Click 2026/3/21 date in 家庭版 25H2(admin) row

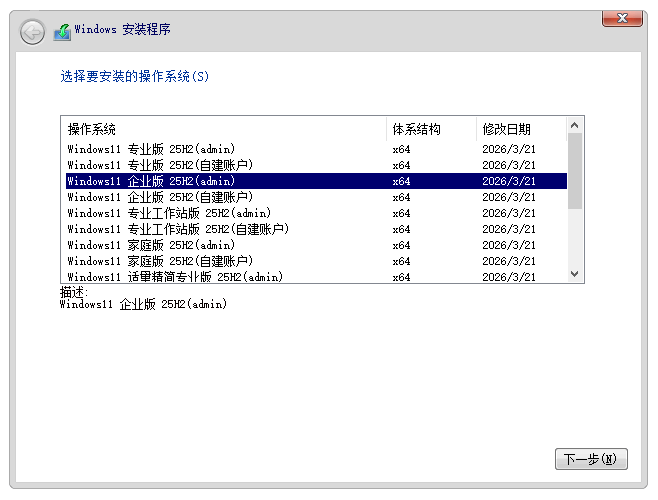tap(509, 245)
